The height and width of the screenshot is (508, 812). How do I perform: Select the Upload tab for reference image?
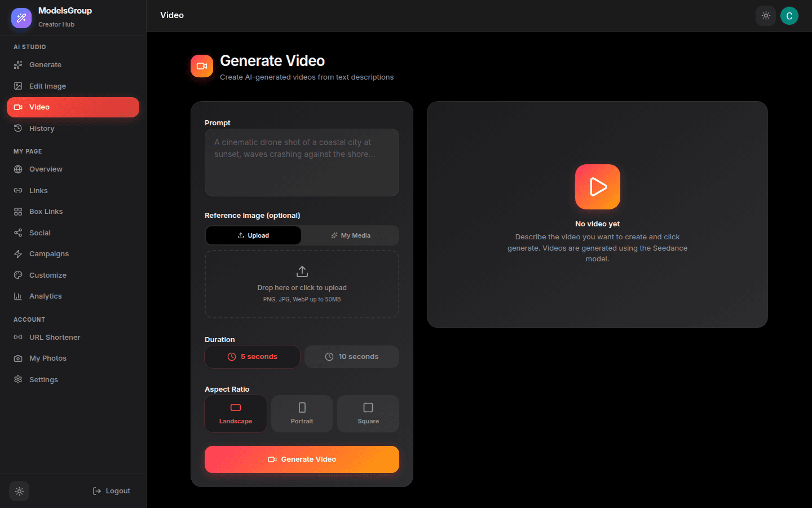tap(253, 235)
